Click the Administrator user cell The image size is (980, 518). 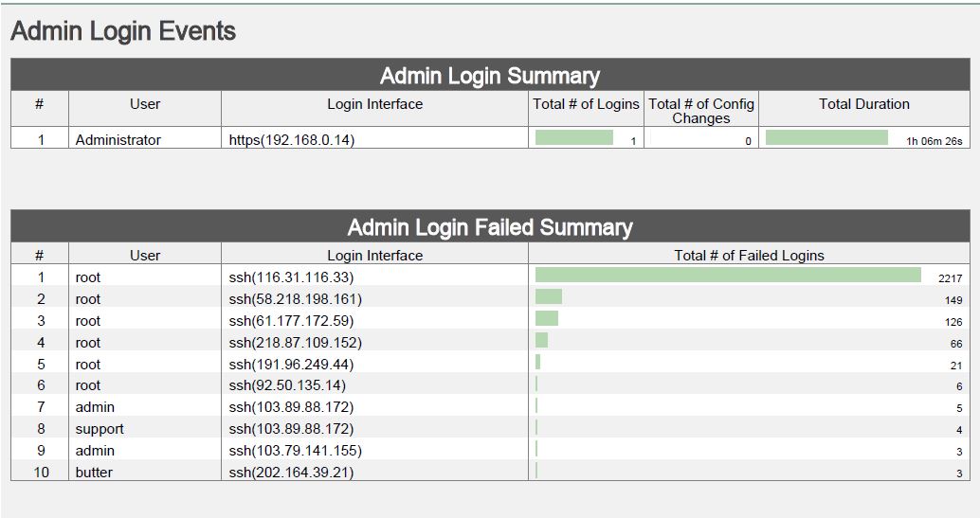click(118, 140)
